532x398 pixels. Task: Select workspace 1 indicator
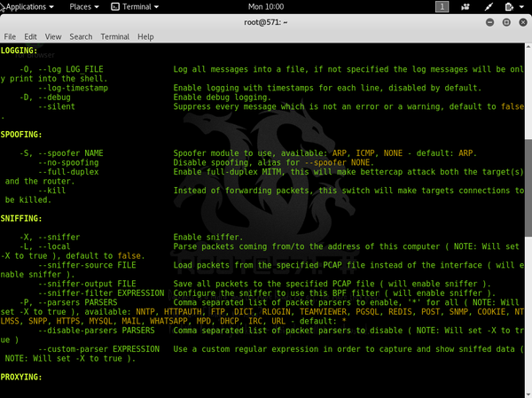(442, 6)
